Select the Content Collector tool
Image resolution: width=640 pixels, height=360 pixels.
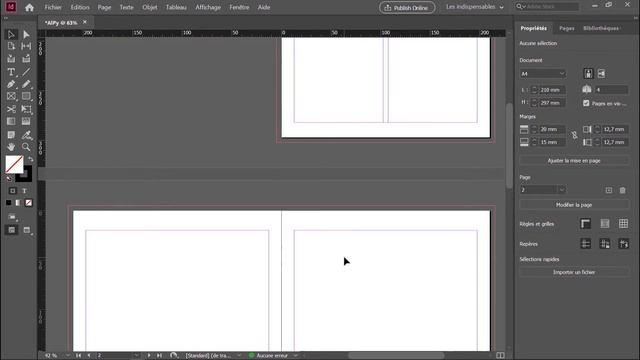[11, 59]
